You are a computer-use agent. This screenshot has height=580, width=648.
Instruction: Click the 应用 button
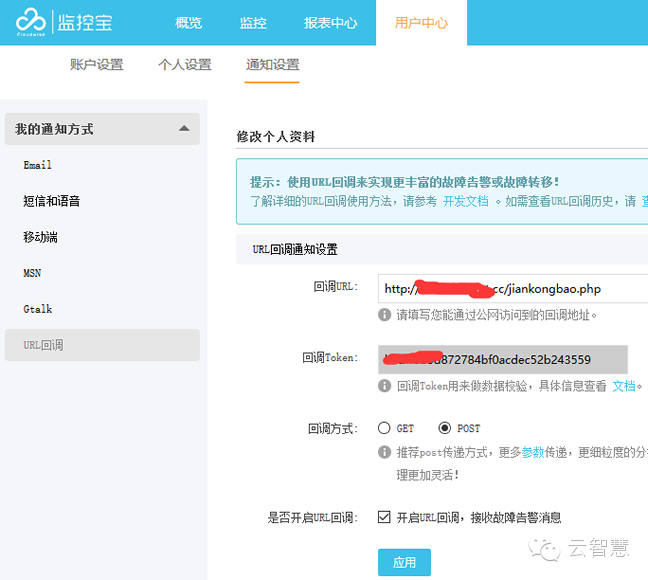pyautogui.click(x=404, y=562)
